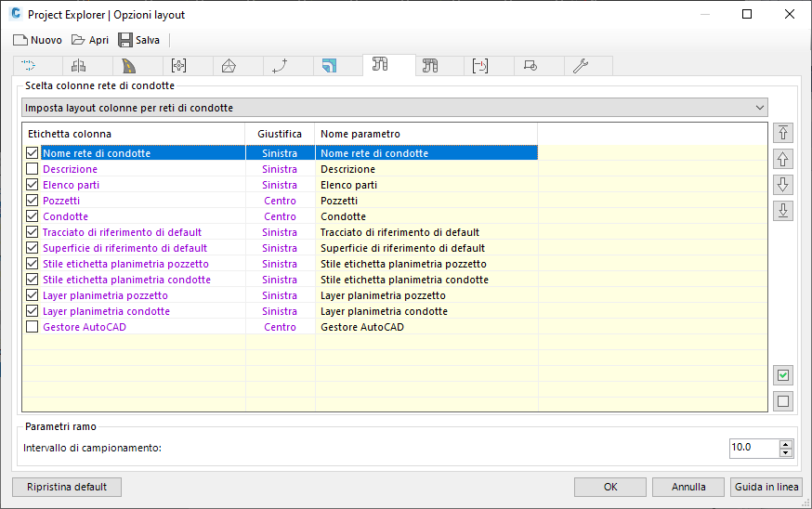
Task: Change justification Centro for Pozzetti row
Action: pyautogui.click(x=280, y=201)
